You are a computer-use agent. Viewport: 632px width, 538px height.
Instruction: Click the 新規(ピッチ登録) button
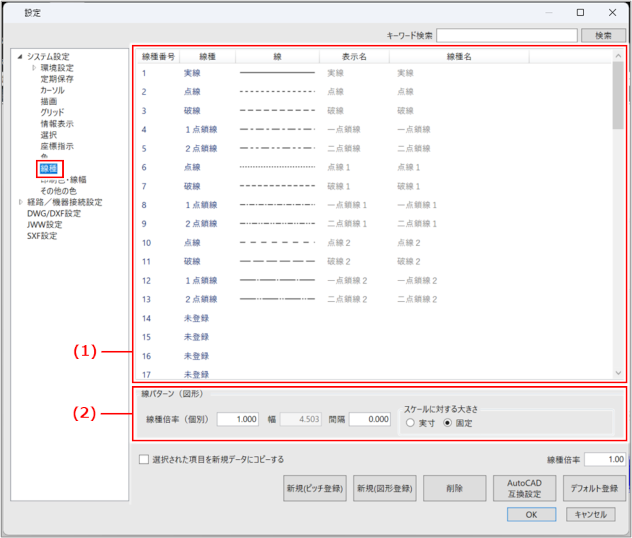click(x=314, y=488)
